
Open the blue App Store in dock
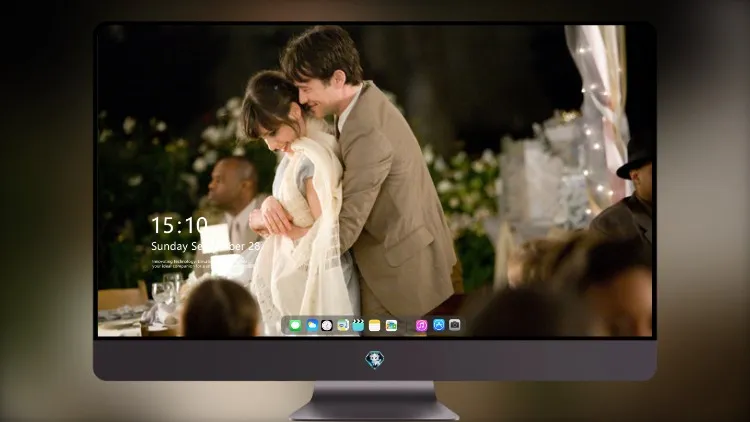click(439, 325)
